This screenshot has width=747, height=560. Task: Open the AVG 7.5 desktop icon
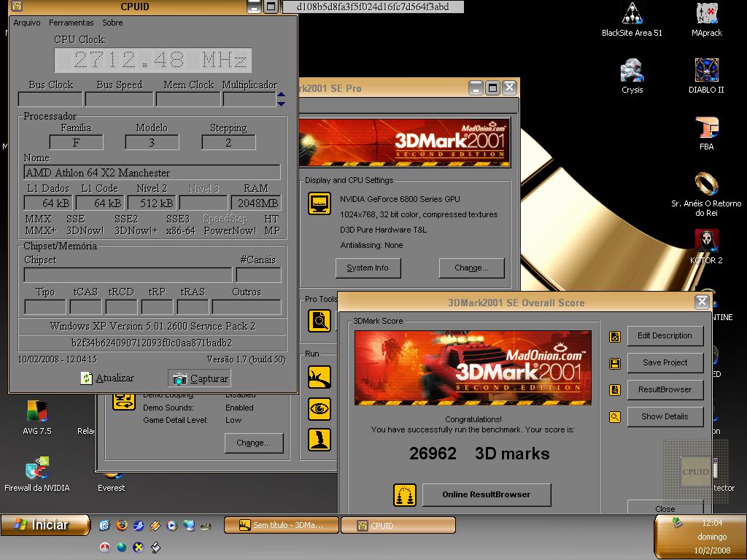(37, 418)
